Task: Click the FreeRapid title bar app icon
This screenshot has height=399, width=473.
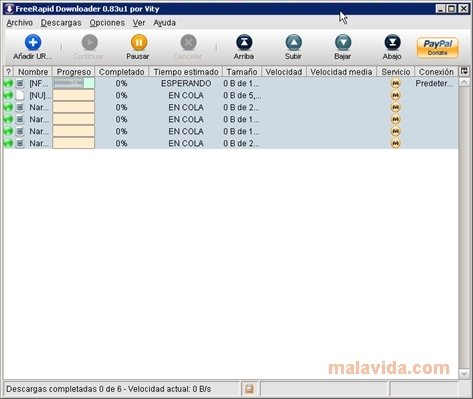Action: pos(9,9)
